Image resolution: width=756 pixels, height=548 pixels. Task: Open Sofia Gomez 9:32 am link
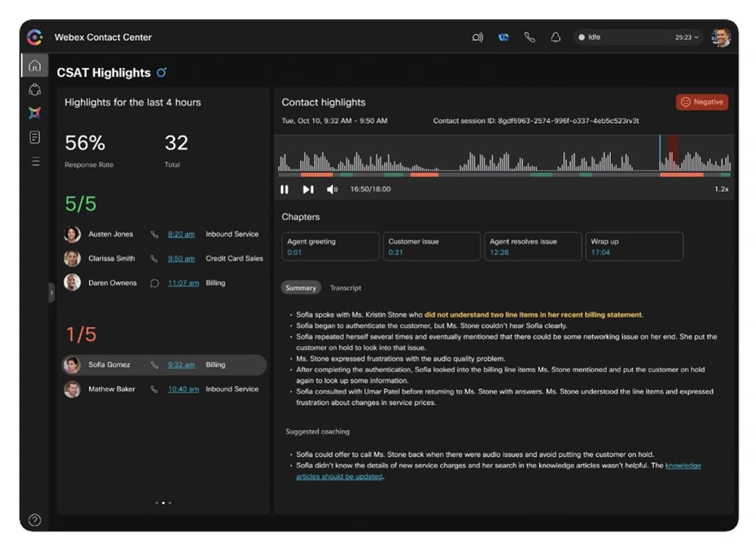point(181,365)
